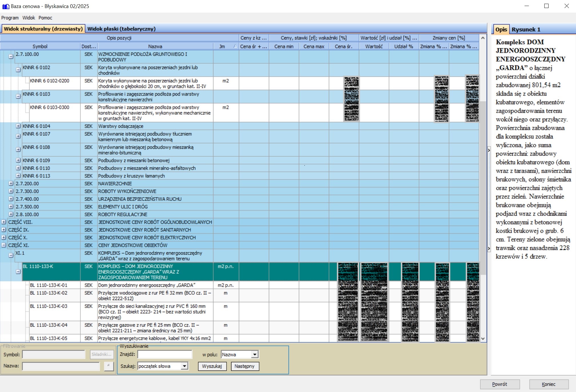Click the lower splitter arrow beside the description panel

coord(489,249)
